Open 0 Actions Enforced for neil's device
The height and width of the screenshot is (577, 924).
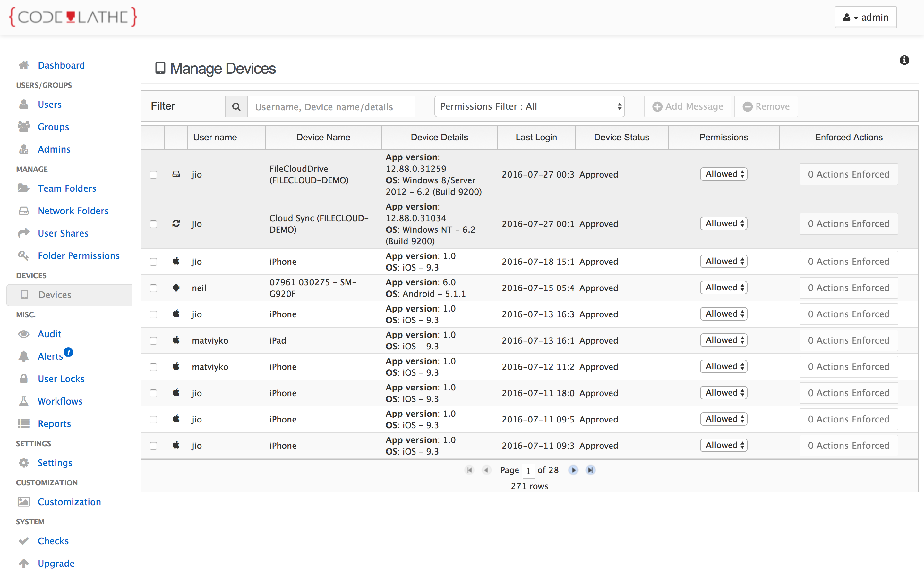click(x=848, y=288)
